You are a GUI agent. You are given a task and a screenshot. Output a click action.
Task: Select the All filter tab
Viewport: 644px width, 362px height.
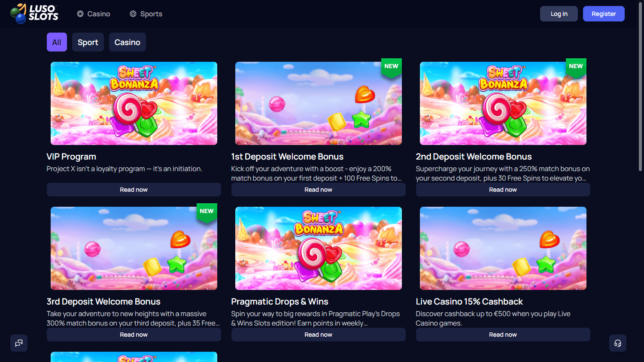click(57, 42)
